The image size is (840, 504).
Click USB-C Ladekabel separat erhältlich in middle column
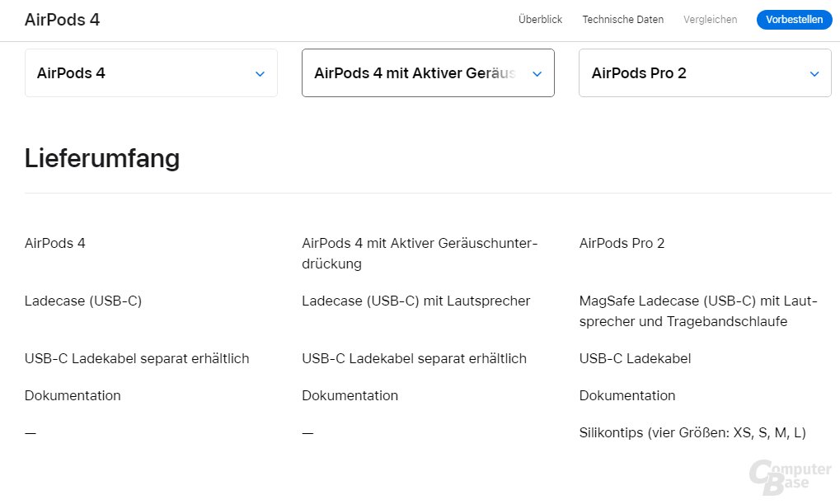click(x=414, y=358)
